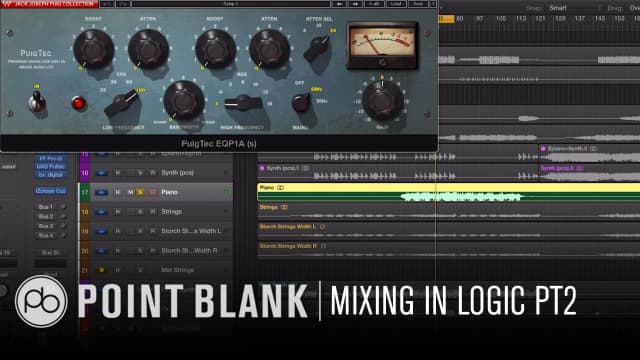The width and height of the screenshot is (640, 360).
Task: Toggle solo on the Piano track
Action: click(x=140, y=192)
